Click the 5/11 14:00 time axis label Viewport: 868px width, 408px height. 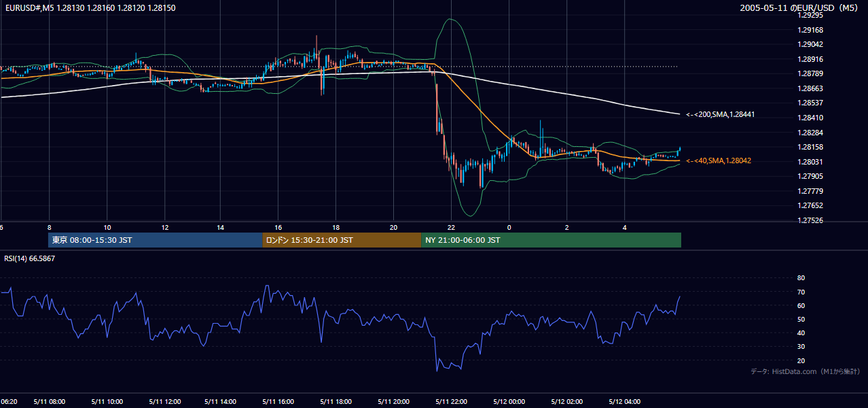221,402
